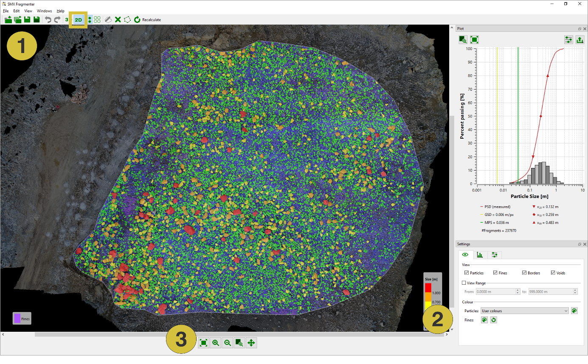Redo the last undone action
Screen dimensions: 588x364
(57, 20)
